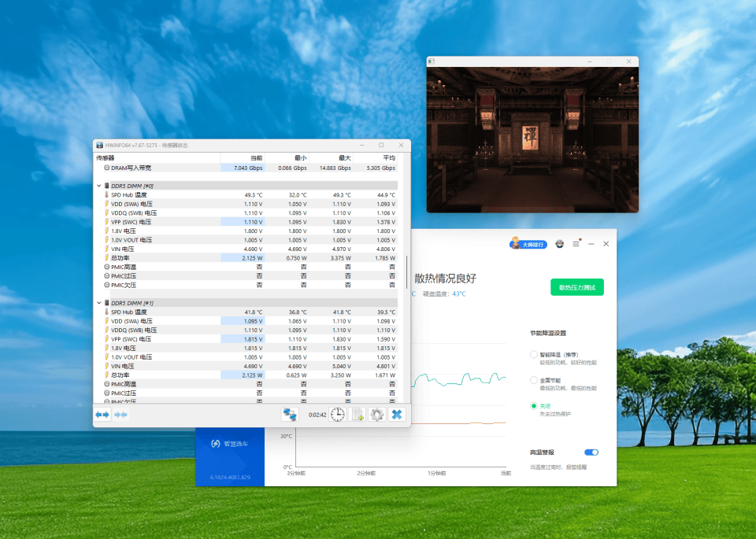Screen dimensions: 756x539
Task: Select VPP (SWC) 电压 label under DIMM [#0]
Action: coord(132,222)
